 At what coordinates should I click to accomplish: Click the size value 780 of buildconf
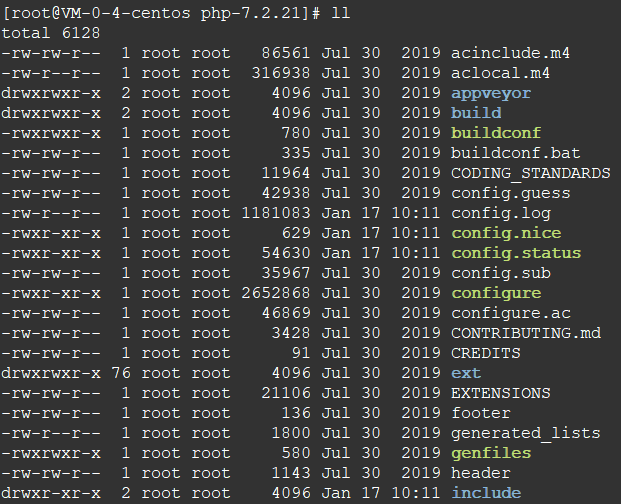[295, 133]
